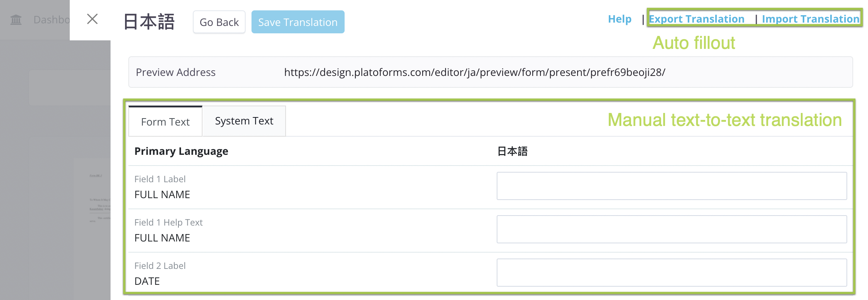Click the Preview Address label
This screenshot has width=868, height=300.
[175, 72]
